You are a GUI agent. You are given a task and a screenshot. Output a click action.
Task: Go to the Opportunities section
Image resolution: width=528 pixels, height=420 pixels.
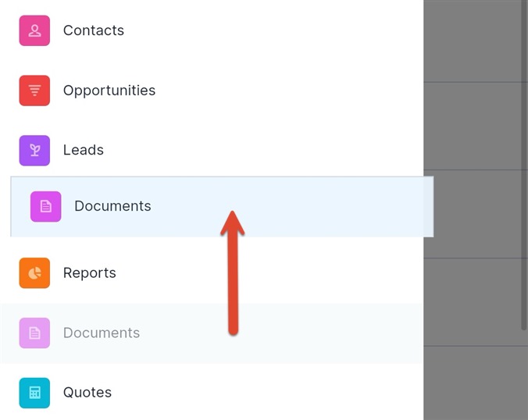point(109,91)
